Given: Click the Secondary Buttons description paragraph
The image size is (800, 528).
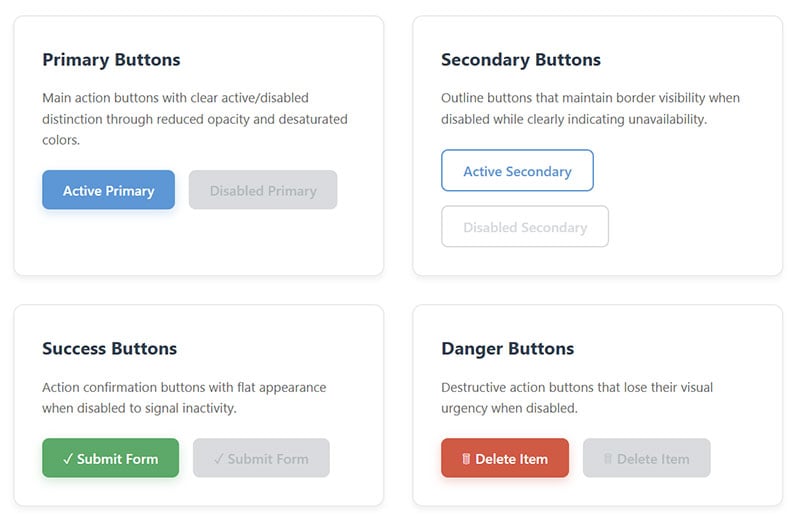Looking at the screenshot, I should (x=590, y=109).
